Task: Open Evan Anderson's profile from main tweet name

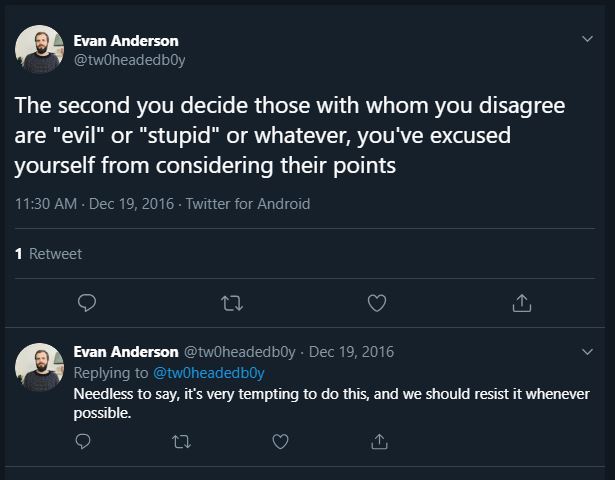Action: (126, 40)
